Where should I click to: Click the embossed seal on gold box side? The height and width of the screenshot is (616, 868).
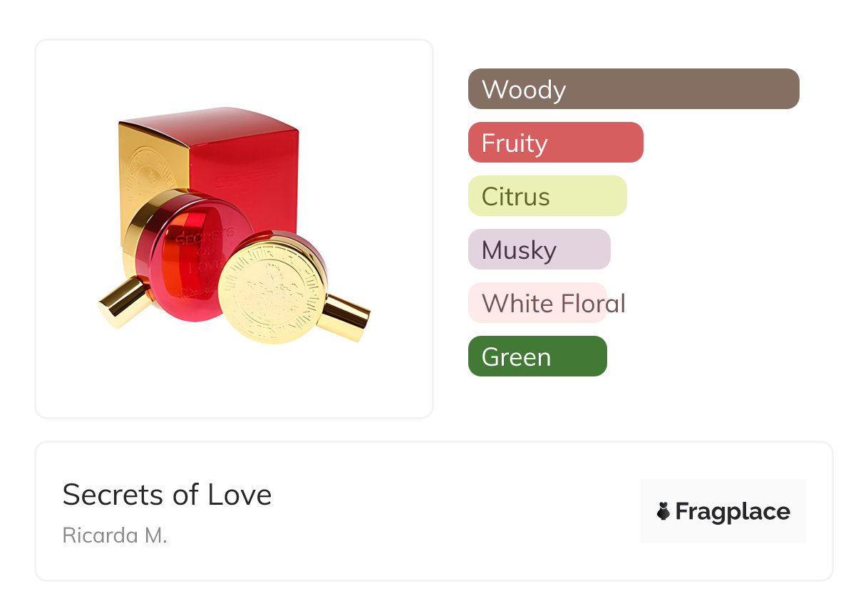click(x=151, y=175)
